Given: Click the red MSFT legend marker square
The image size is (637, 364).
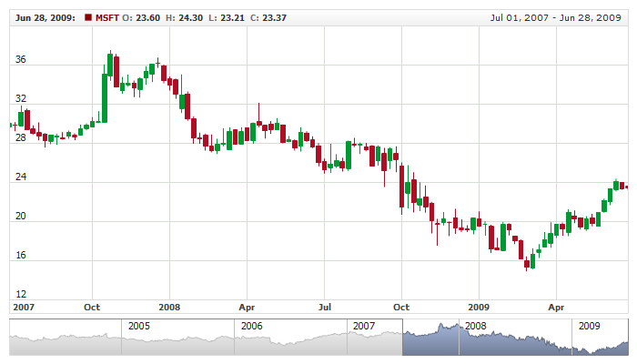Looking at the screenshot, I should pyautogui.click(x=87, y=17).
